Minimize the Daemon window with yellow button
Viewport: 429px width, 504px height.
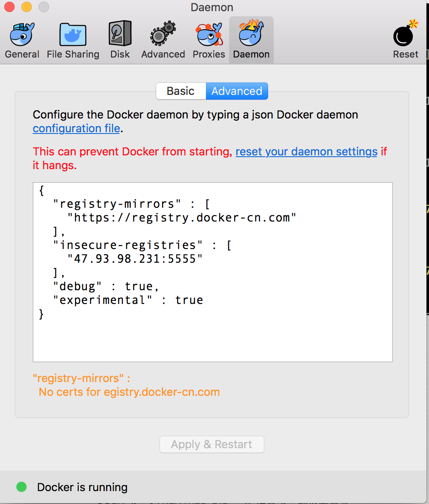click(27, 7)
